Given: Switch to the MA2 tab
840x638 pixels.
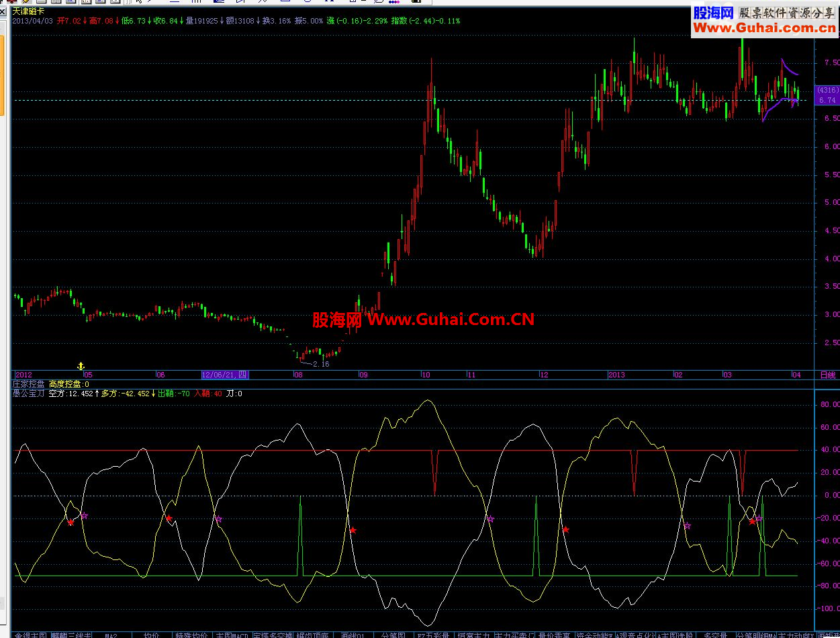Looking at the screenshot, I should point(111,634).
